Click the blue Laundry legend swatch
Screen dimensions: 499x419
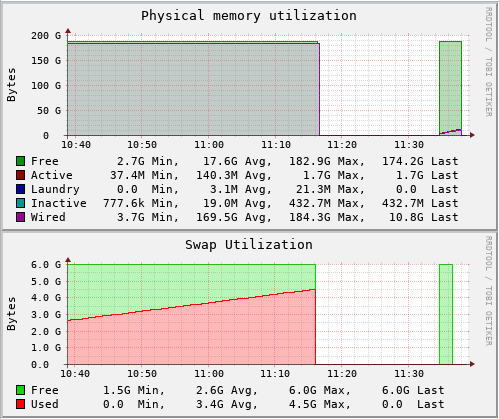coord(21,189)
